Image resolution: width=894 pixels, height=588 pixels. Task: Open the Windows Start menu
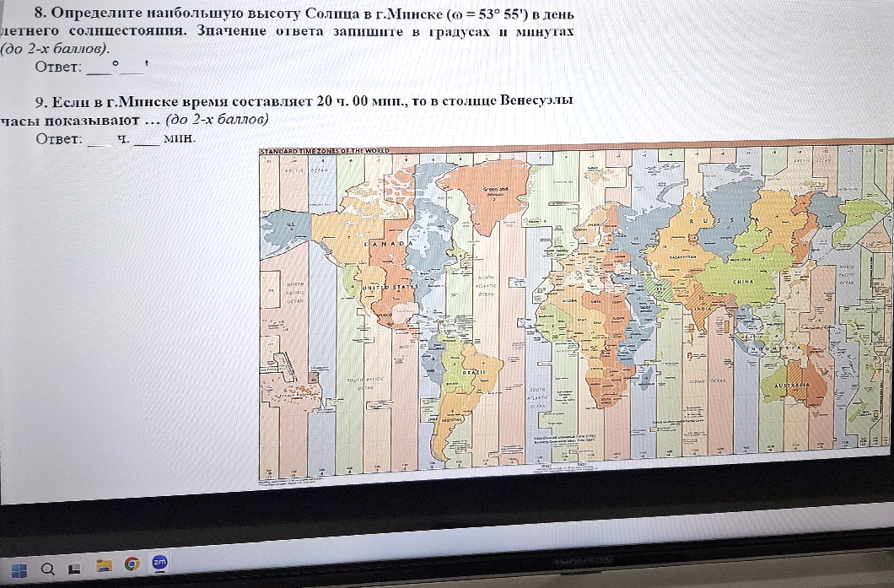click(x=19, y=567)
